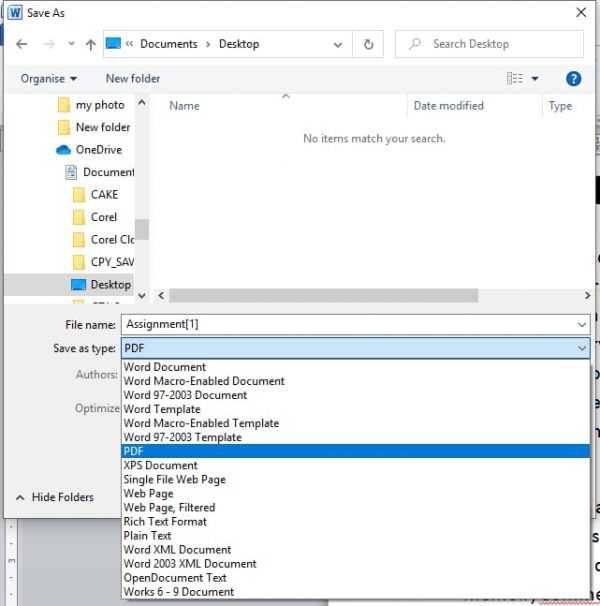Screen dimensions: 600x606
Task: Sort by Date modified column
Action: coord(448,106)
